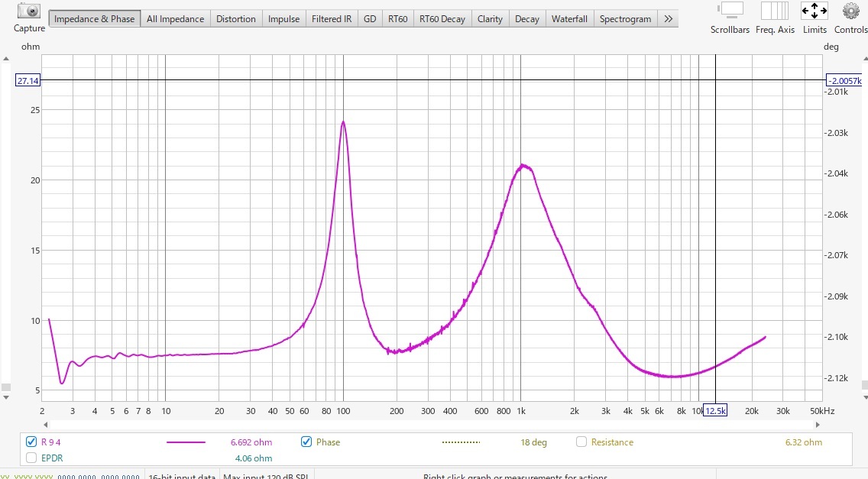Enable the EPDR trace checkbox
This screenshot has height=479, width=868.
tap(31, 458)
